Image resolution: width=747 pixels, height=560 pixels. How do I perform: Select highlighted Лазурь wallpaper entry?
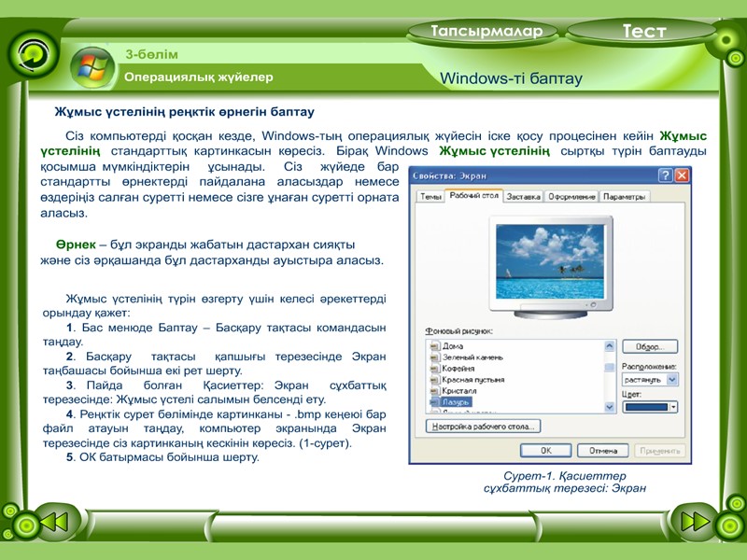pos(456,402)
